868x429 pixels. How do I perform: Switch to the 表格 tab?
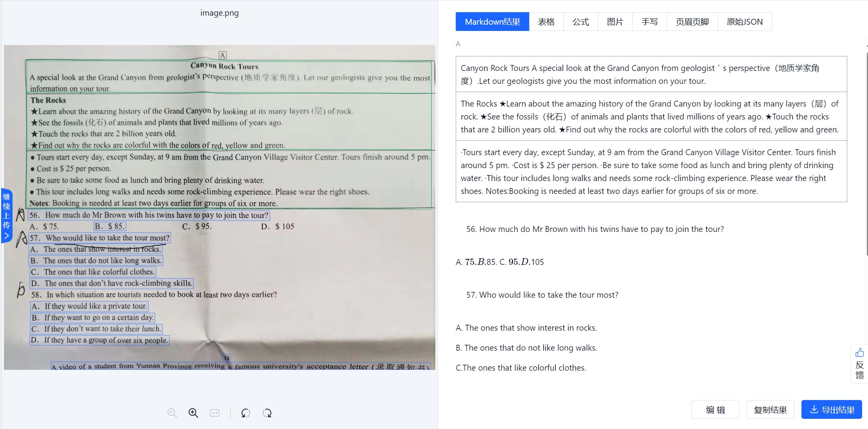(x=546, y=22)
